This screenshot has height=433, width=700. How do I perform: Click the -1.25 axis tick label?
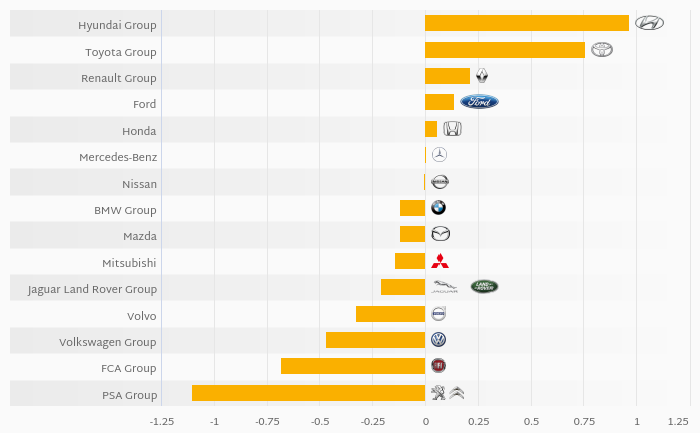(162, 421)
